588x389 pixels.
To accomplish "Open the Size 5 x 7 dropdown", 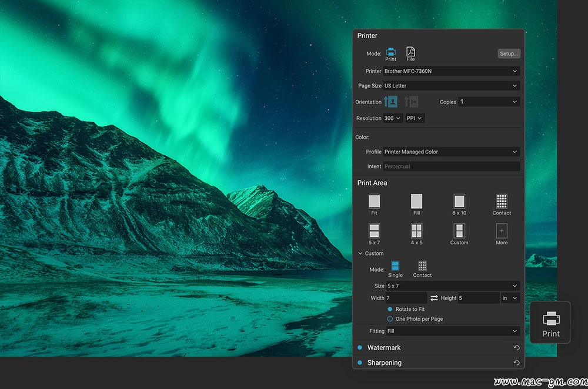I will click(x=453, y=286).
